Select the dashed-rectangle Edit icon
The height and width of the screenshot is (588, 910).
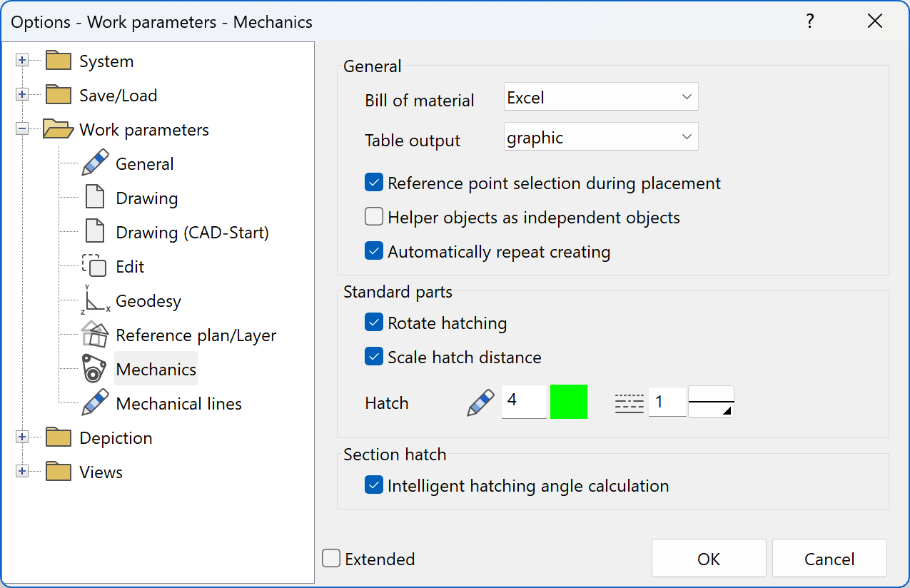(x=94, y=265)
